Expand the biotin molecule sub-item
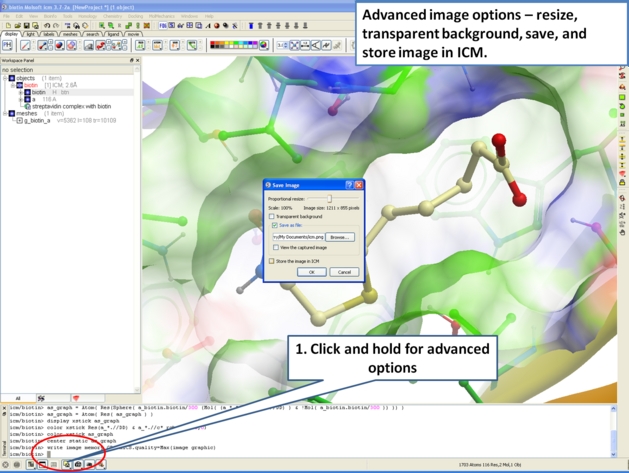Screen dimensions: 629x473 [21, 92]
